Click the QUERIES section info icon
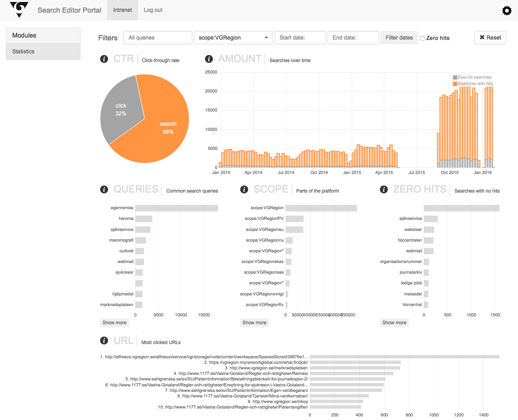 [x=104, y=189]
